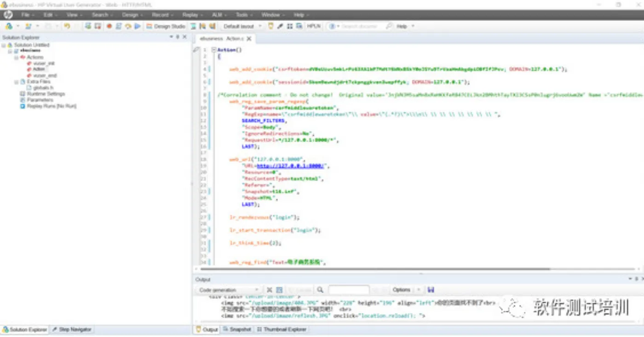Switch to the Thumbnail Explorer tab

(282, 330)
